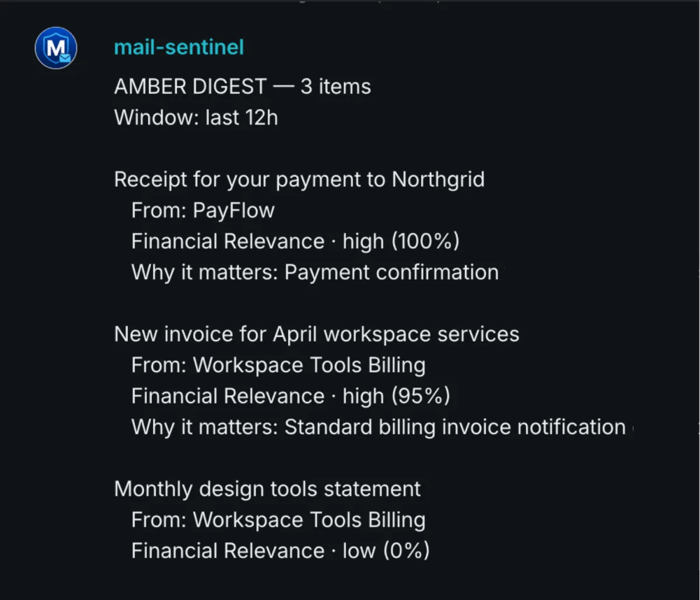Select 'Why it matters: Payment confirmation'
This screenshot has height=600, width=700.
[315, 273]
